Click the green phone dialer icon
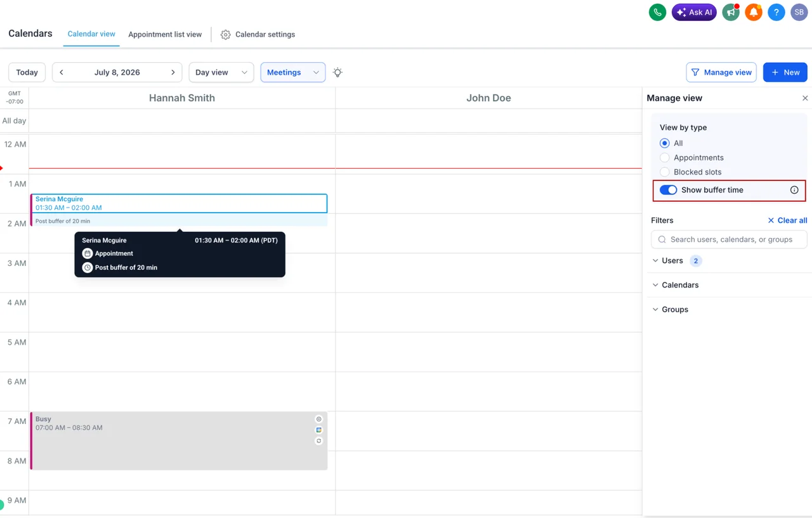This screenshot has height=518, width=812. (658, 12)
